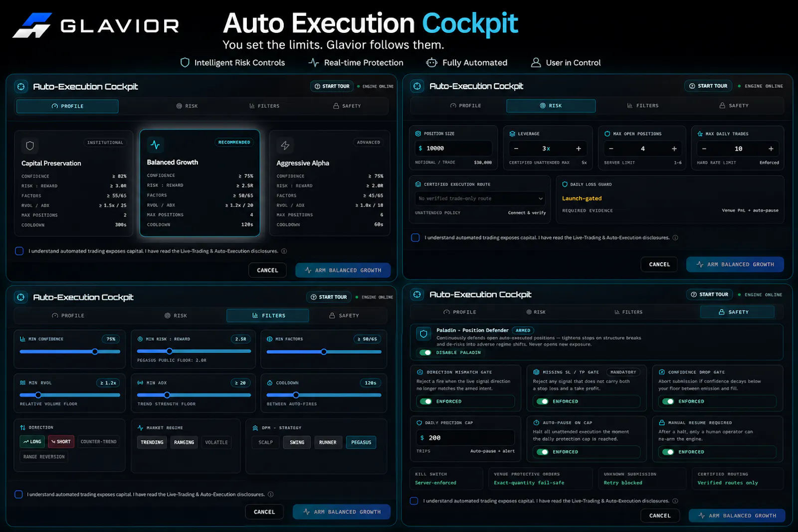798x532 pixels.
Task: Switch to Risk tab in the Profile-view cockpit
Action: (187, 106)
